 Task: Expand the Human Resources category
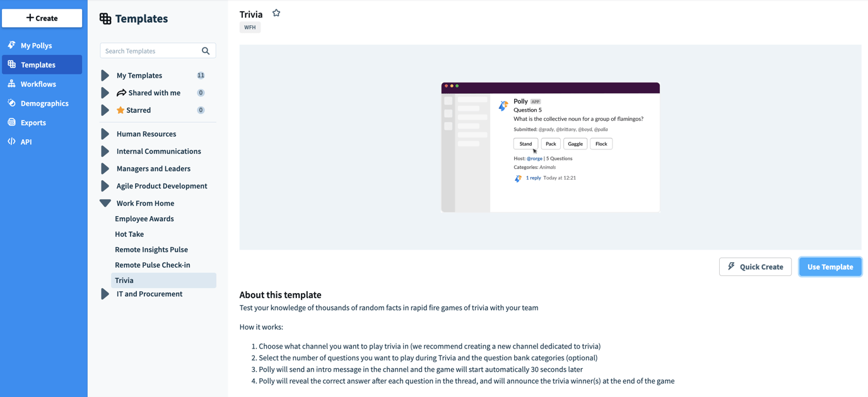coord(105,134)
